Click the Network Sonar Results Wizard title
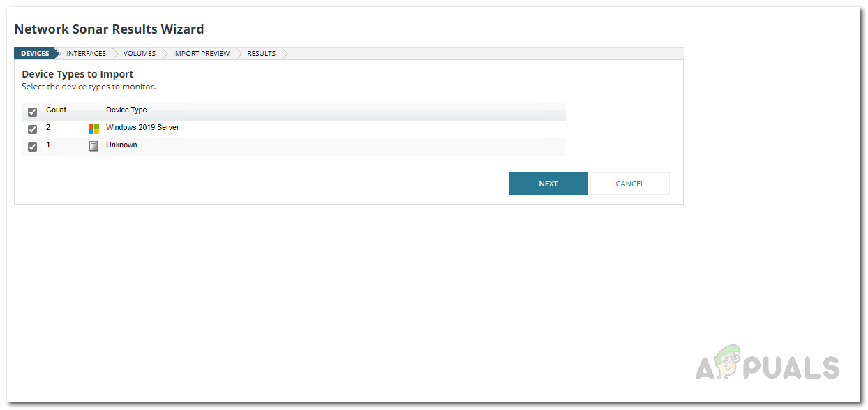The height and width of the screenshot is (410, 868). pyautogui.click(x=109, y=29)
